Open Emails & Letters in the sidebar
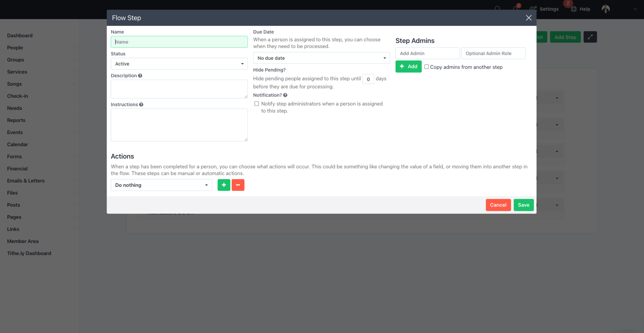 coord(26,181)
